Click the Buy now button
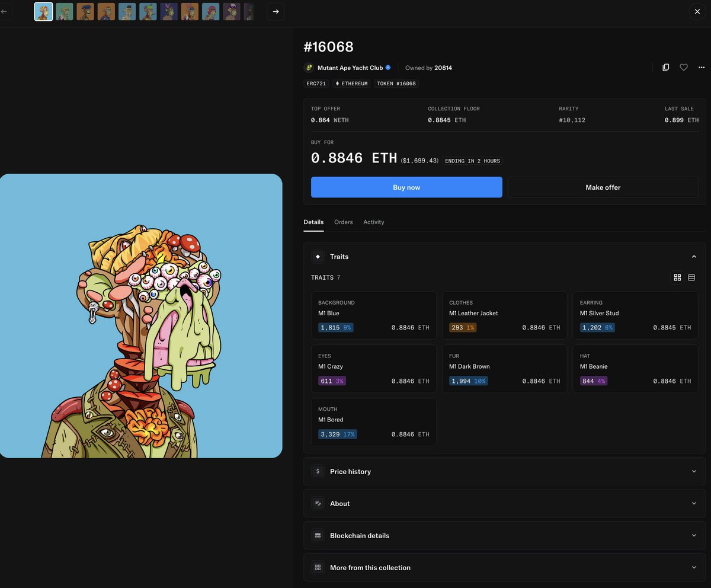This screenshot has width=711, height=588. point(406,187)
